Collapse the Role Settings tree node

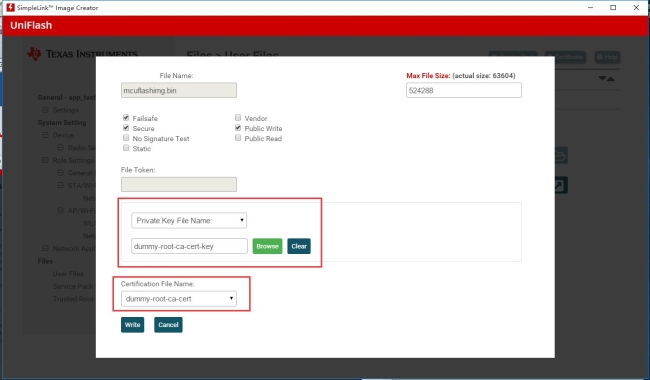[45, 160]
